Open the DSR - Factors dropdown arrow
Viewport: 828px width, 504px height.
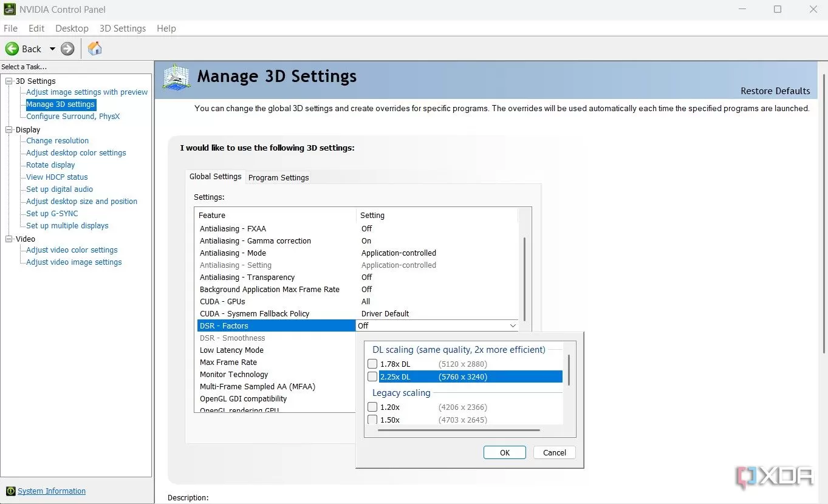click(513, 326)
